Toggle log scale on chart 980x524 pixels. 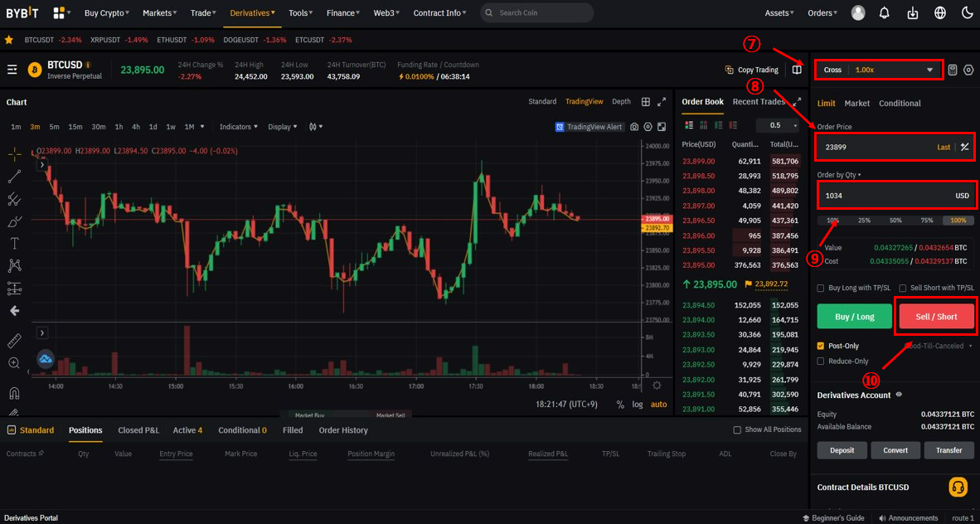[637, 405]
